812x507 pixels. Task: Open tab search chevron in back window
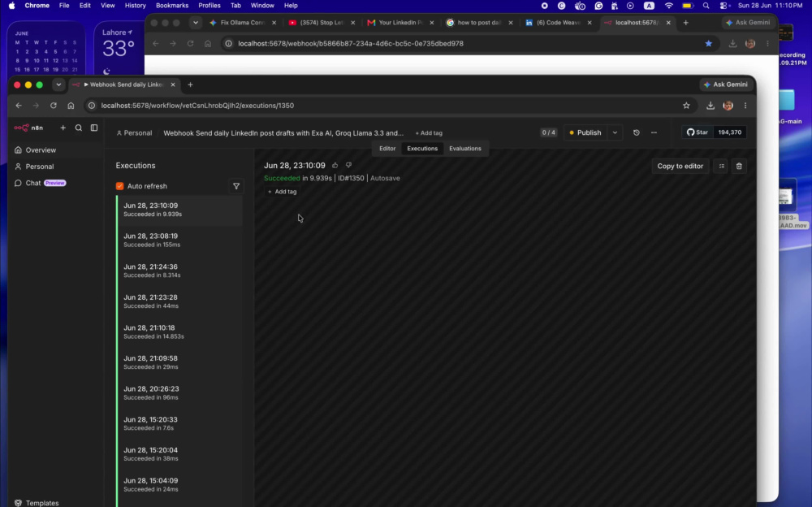tap(195, 22)
